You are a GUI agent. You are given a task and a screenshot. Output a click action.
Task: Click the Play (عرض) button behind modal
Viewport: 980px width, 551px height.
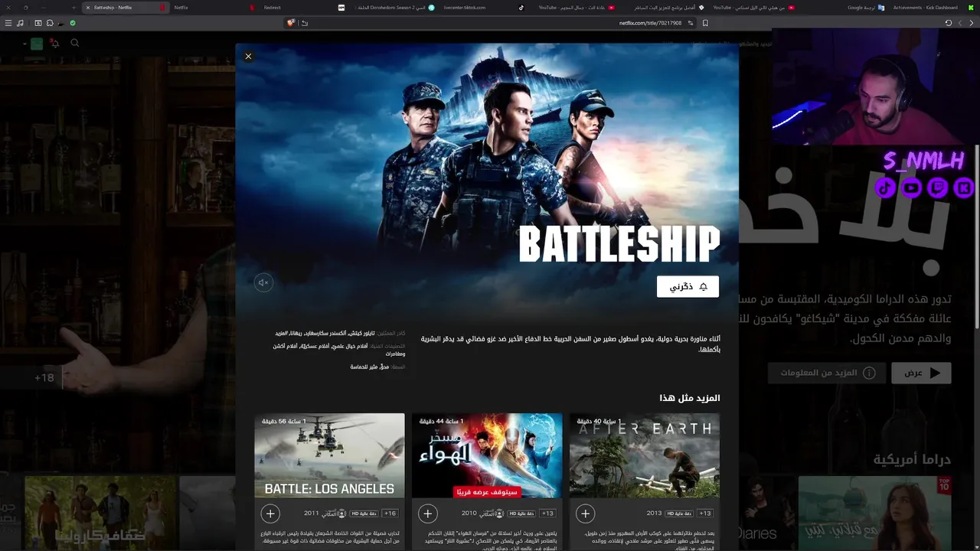point(921,373)
